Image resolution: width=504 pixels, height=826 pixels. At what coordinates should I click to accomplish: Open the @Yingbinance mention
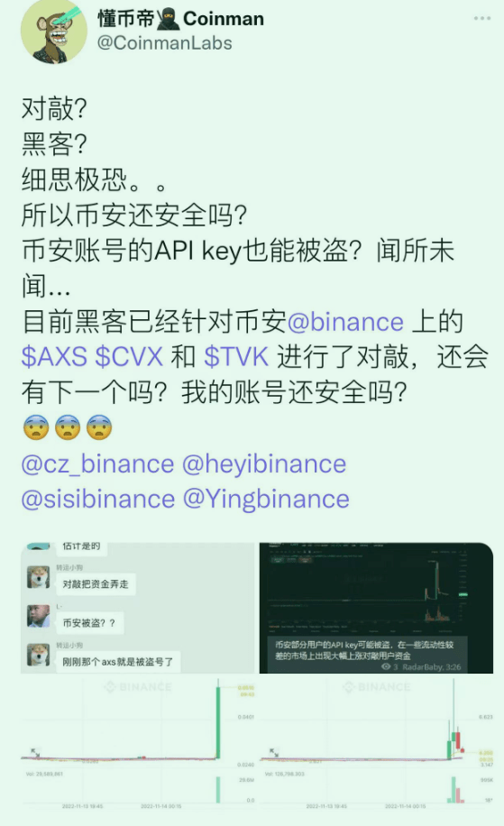click(x=266, y=500)
